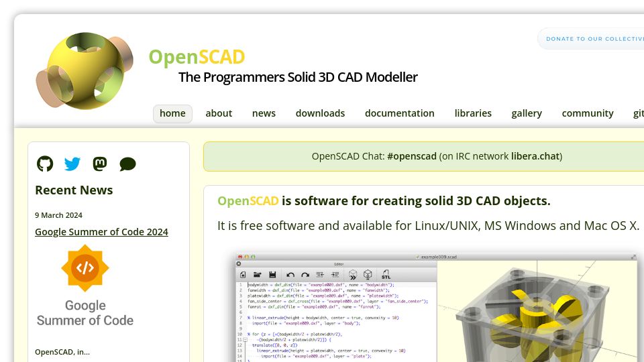Click the OpenSCAD logo sphere image
This screenshot has height=362, width=644.
coord(85,70)
